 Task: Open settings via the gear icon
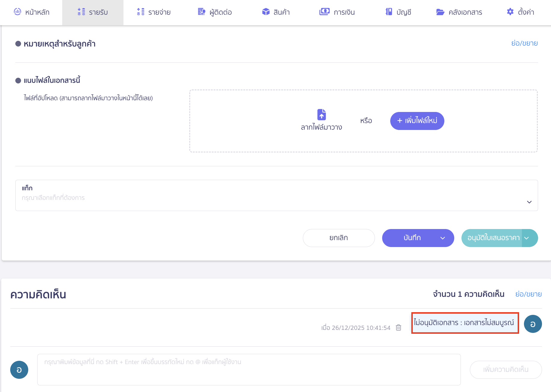point(510,12)
